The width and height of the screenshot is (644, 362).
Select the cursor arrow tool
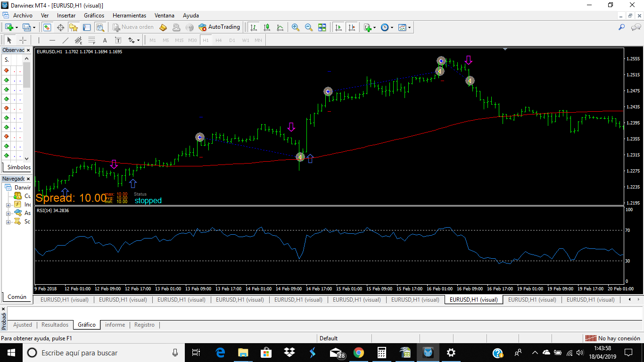[9, 40]
